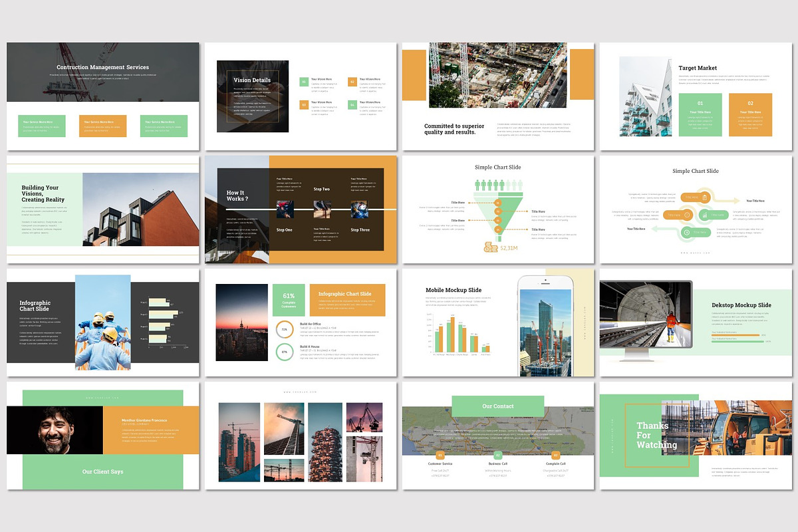Click the "Step One" label
Image resolution: width=798 pixels, height=532 pixels.
coord(285,229)
